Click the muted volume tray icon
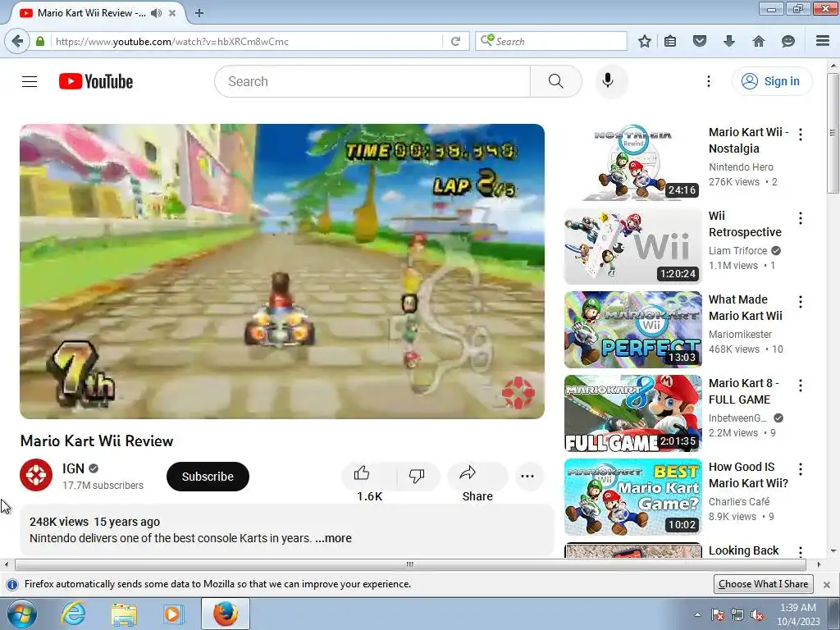 (757, 615)
